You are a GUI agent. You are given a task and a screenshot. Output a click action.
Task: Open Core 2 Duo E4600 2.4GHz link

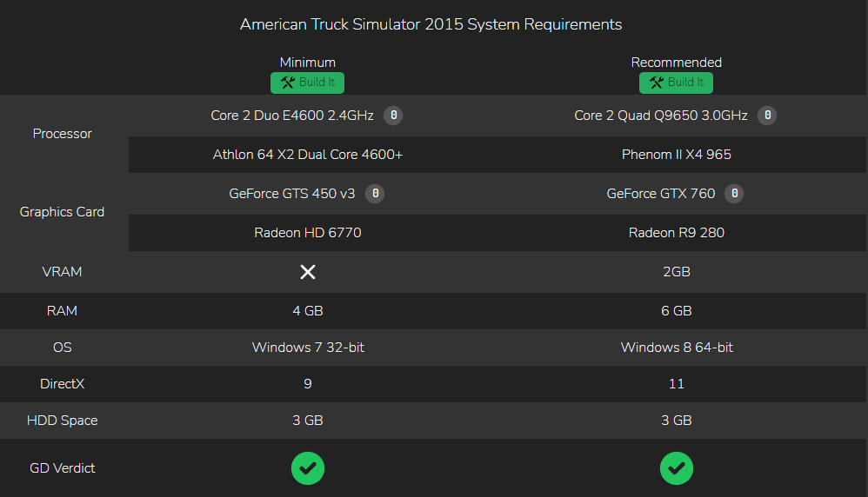(291, 116)
